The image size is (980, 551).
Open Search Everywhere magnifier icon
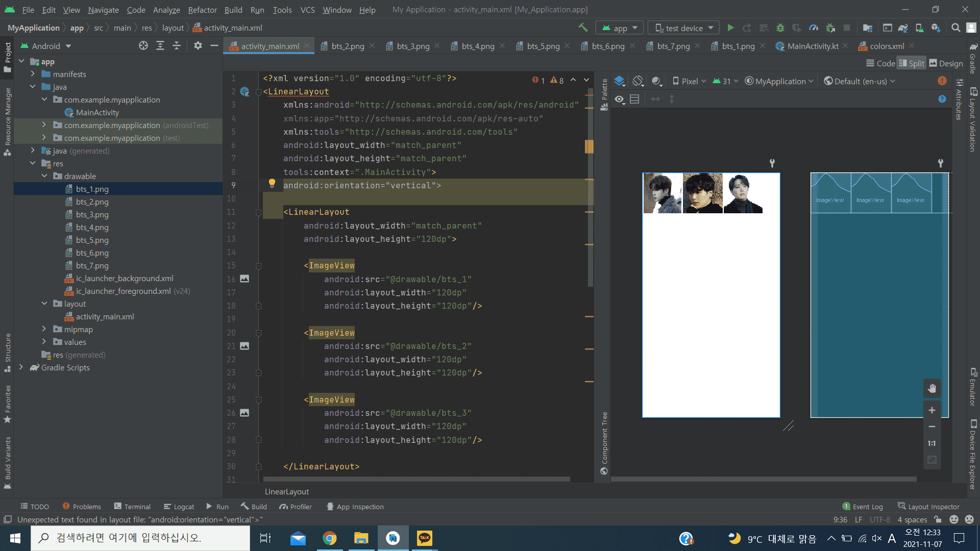(955, 28)
